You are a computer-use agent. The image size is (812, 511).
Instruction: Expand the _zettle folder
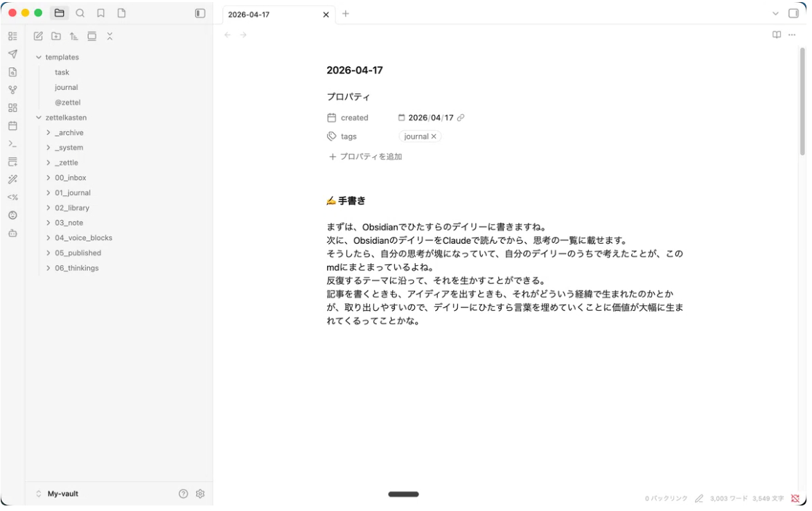click(x=48, y=163)
